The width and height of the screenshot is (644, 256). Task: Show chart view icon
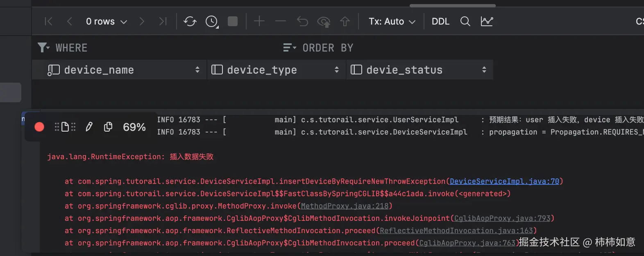(487, 21)
